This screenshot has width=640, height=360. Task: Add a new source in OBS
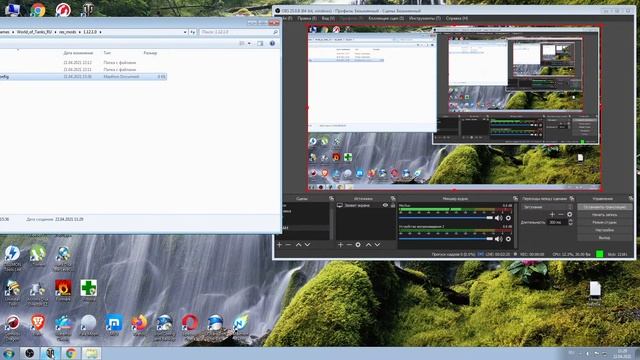point(340,244)
